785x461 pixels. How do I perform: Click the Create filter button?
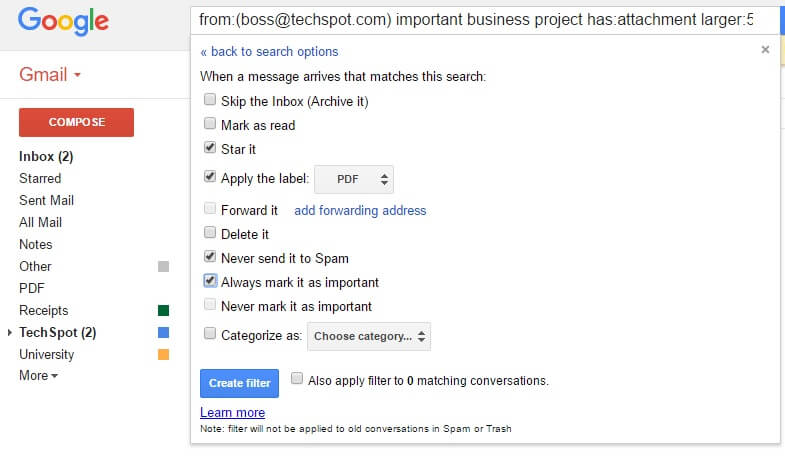(239, 383)
